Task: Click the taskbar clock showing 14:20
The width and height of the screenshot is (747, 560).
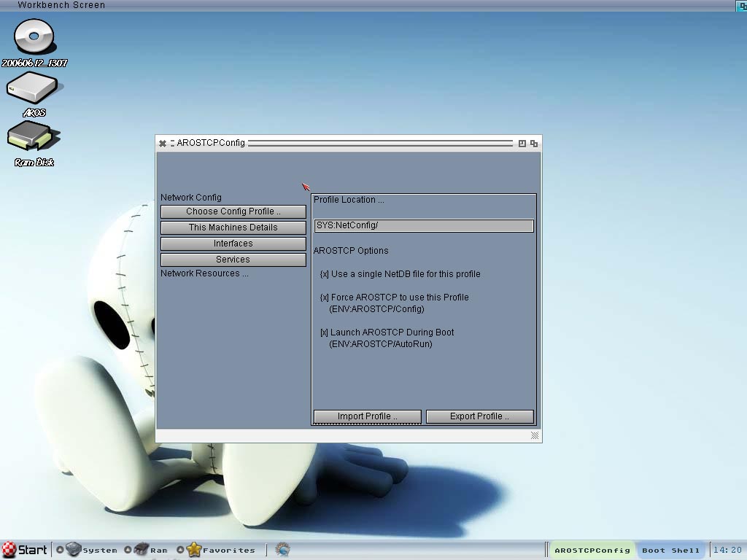Action: [x=727, y=550]
